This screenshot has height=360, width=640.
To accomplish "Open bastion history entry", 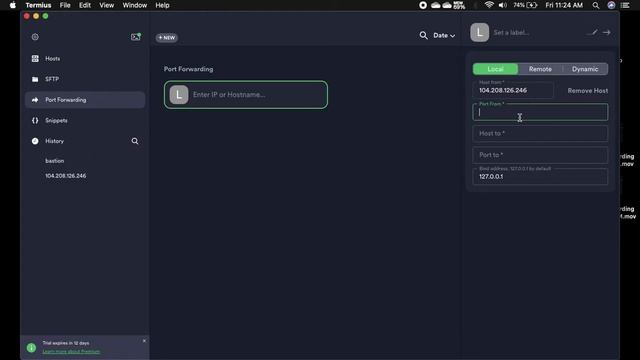I will (55, 161).
